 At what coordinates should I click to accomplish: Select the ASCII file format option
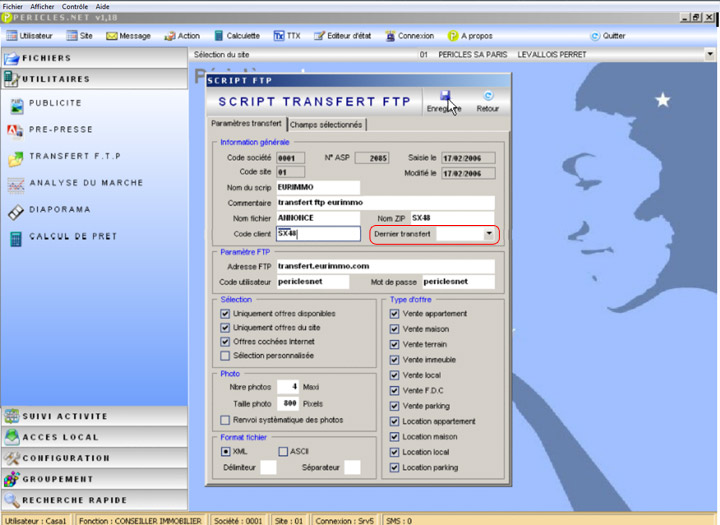[x=284, y=451]
